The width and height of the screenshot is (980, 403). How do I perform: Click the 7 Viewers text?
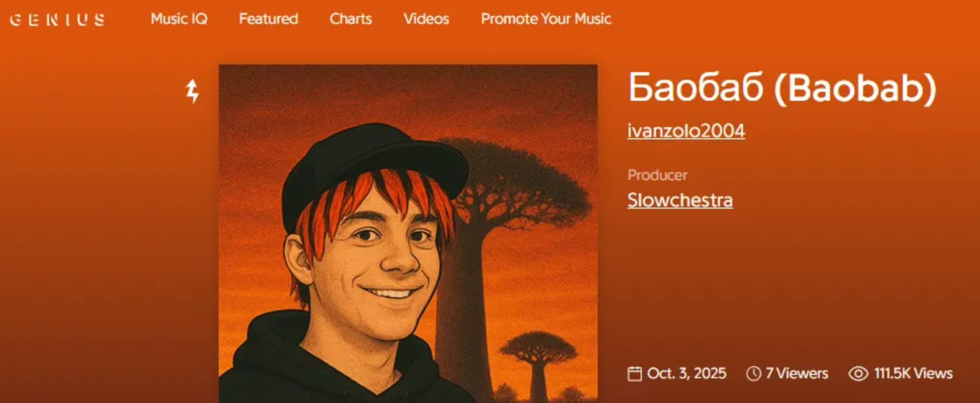tap(797, 374)
